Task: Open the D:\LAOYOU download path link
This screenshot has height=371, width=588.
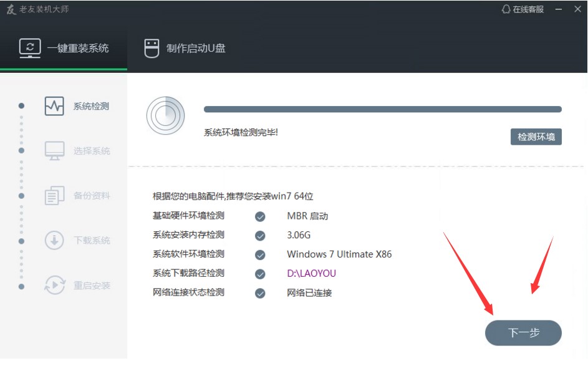Action: pos(311,274)
